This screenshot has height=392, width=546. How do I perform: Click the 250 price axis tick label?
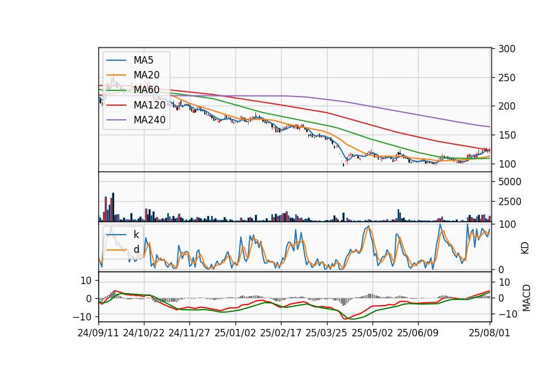[x=507, y=78]
